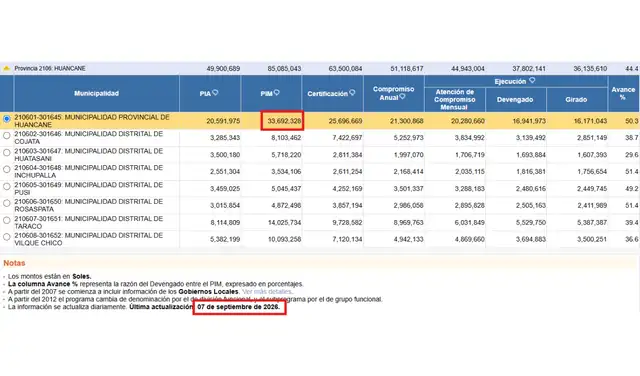Click the Municipalidad column header
The image size is (640, 376).
coord(96,93)
